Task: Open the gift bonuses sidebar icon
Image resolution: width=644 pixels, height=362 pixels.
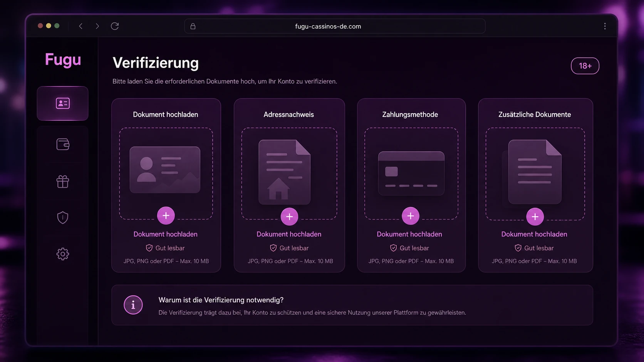Action: pos(63,181)
